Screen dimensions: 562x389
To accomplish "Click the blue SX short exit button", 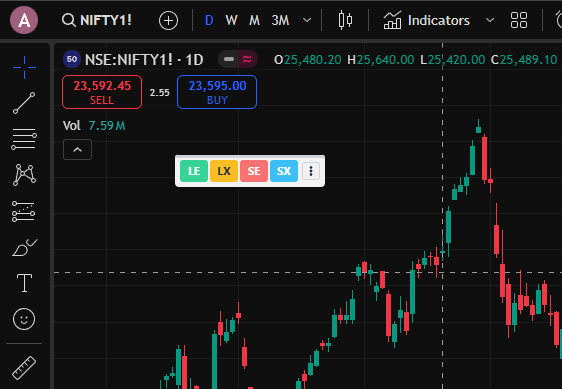I will point(284,171).
